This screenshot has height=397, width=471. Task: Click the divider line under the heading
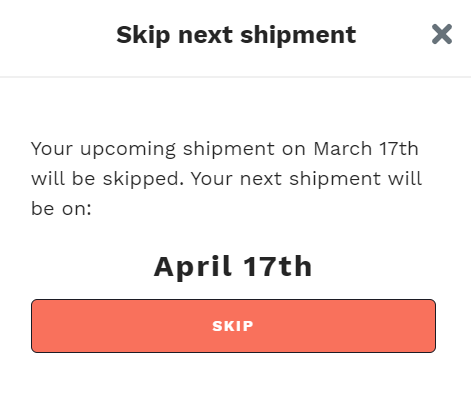click(x=235, y=77)
